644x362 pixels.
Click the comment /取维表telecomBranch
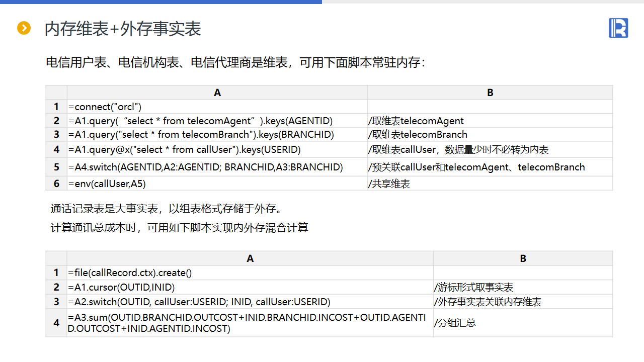tap(418, 135)
